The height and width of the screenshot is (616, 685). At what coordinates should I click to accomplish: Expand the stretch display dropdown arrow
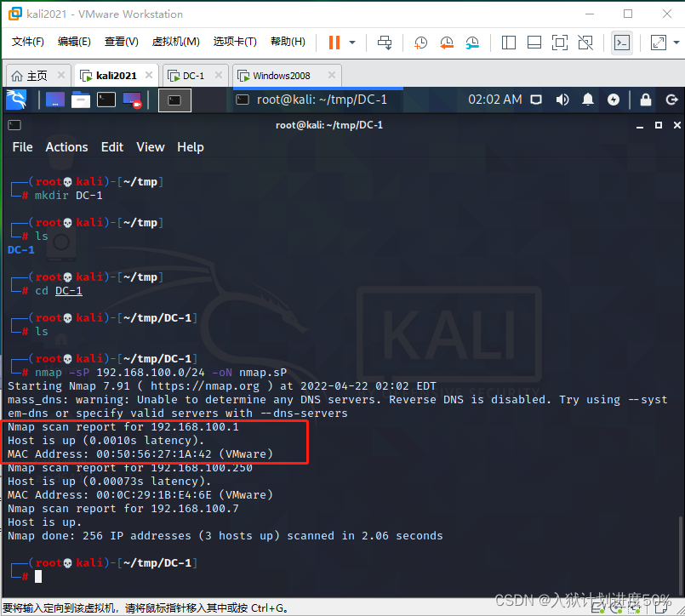click(x=676, y=43)
